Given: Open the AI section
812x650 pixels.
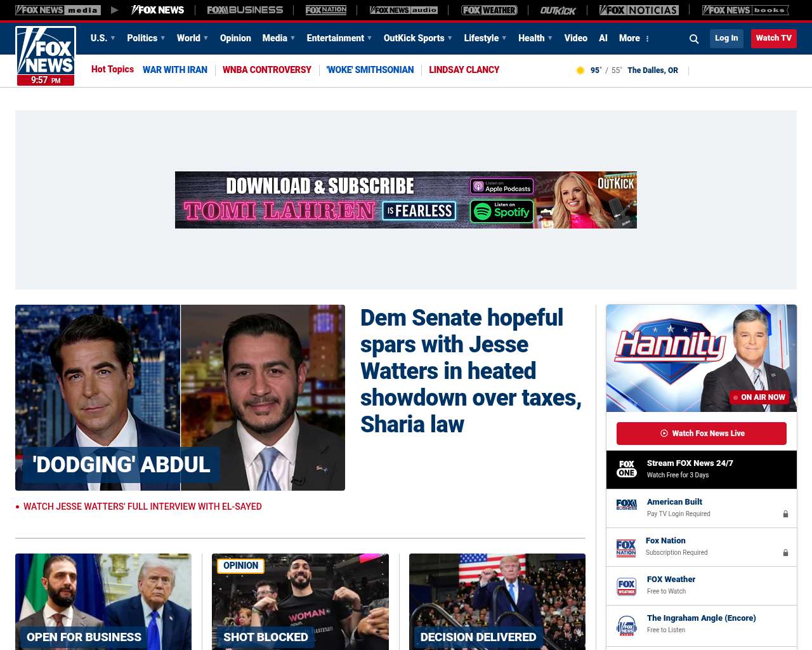Looking at the screenshot, I should (x=603, y=38).
